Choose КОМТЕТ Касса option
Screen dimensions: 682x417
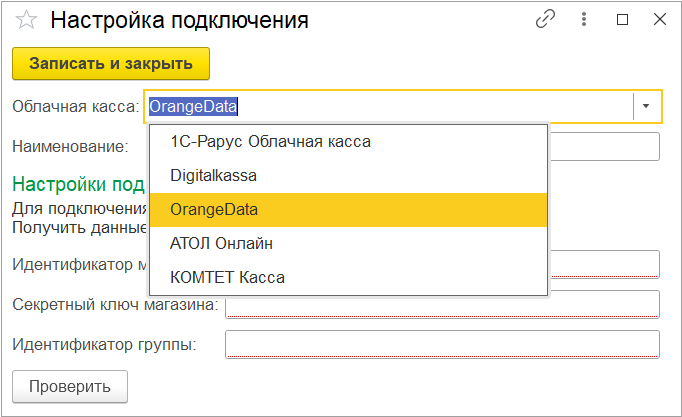coord(228,277)
